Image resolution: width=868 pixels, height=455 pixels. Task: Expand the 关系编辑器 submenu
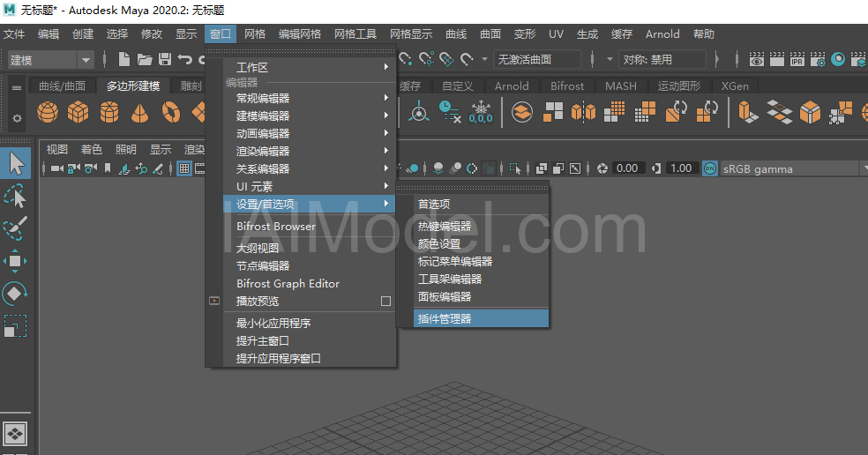[310, 168]
